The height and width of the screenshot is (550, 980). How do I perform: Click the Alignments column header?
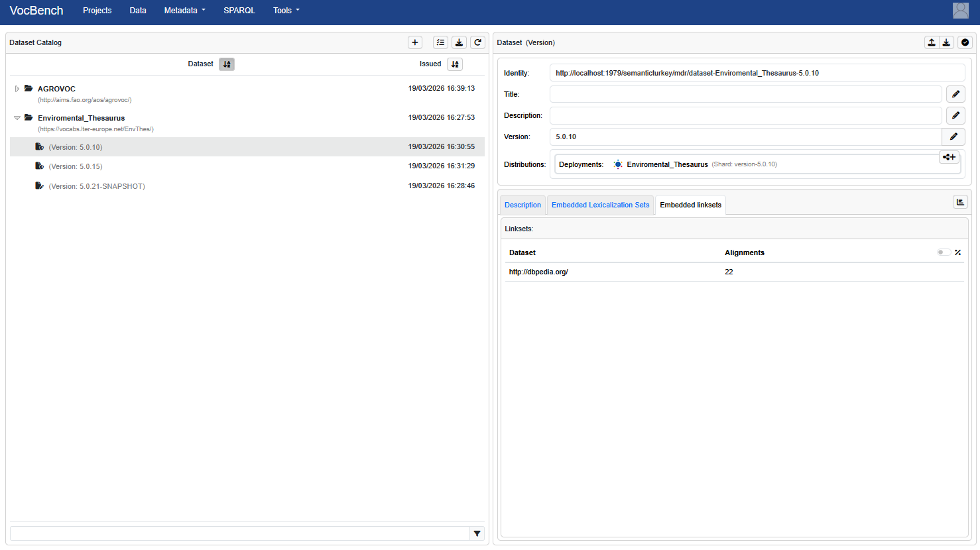tap(745, 252)
